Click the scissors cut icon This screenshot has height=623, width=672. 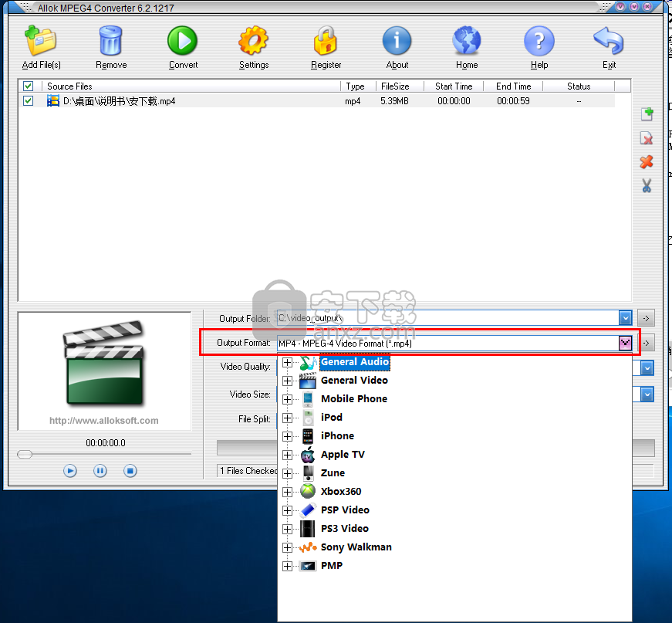[647, 185]
